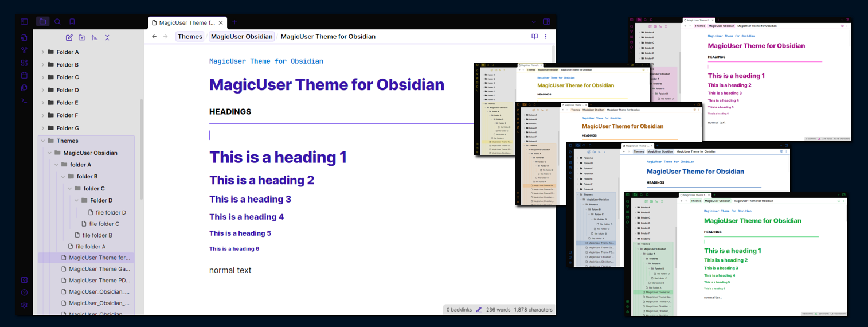Open the graph view ribbon icon
This screenshot has width=868, height=327.
coord(24,50)
